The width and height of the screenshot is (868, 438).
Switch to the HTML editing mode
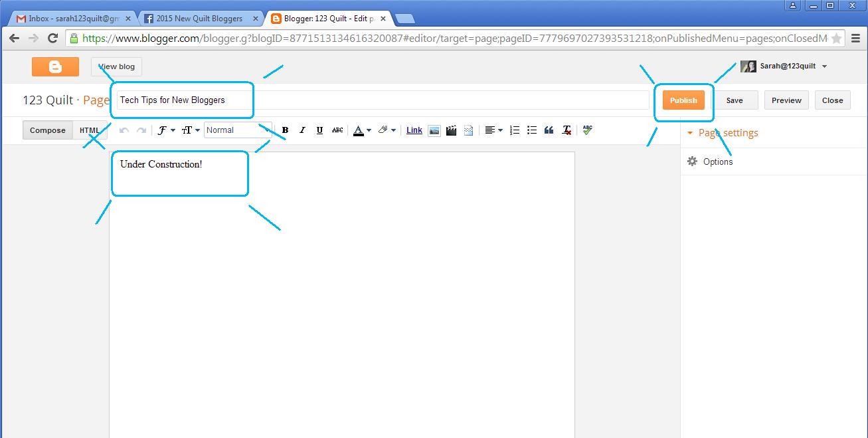point(90,130)
